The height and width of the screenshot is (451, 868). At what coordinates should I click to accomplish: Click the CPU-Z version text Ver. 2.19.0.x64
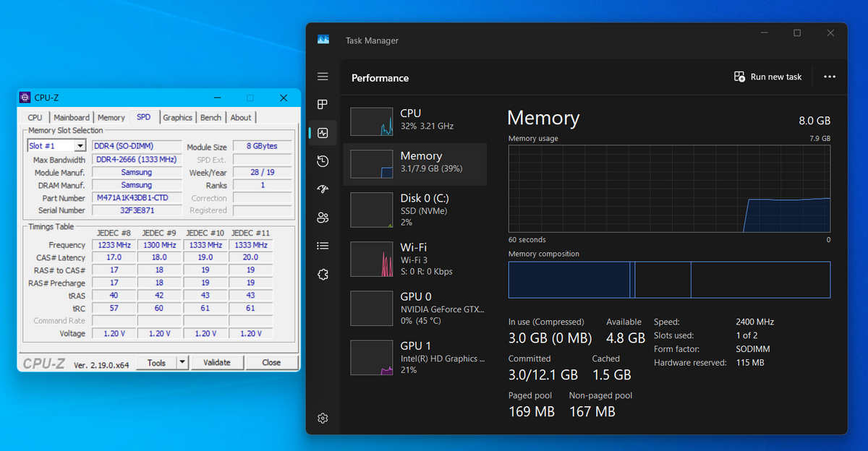(x=101, y=365)
